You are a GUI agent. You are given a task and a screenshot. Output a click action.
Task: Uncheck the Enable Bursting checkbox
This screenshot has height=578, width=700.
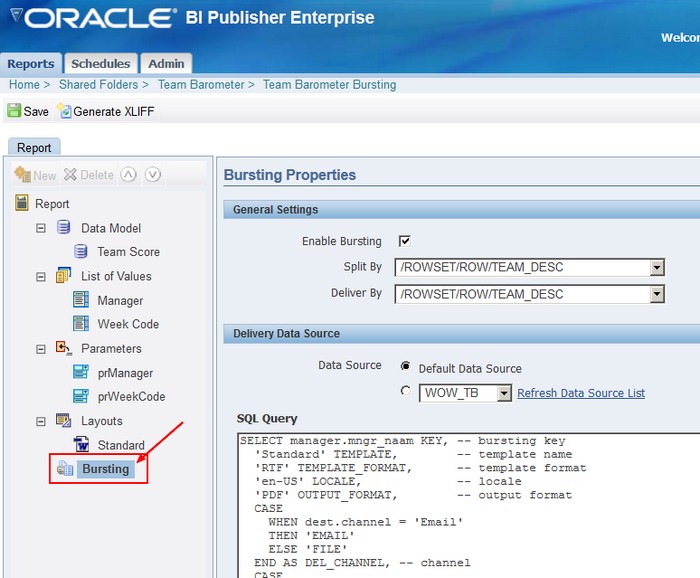tap(405, 241)
